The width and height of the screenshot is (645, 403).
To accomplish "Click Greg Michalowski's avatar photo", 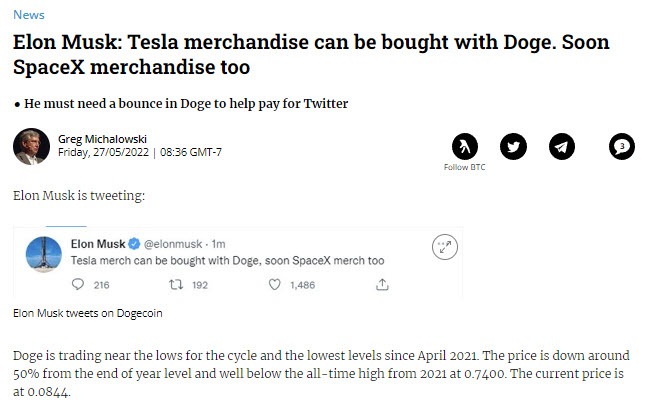I will [31, 146].
